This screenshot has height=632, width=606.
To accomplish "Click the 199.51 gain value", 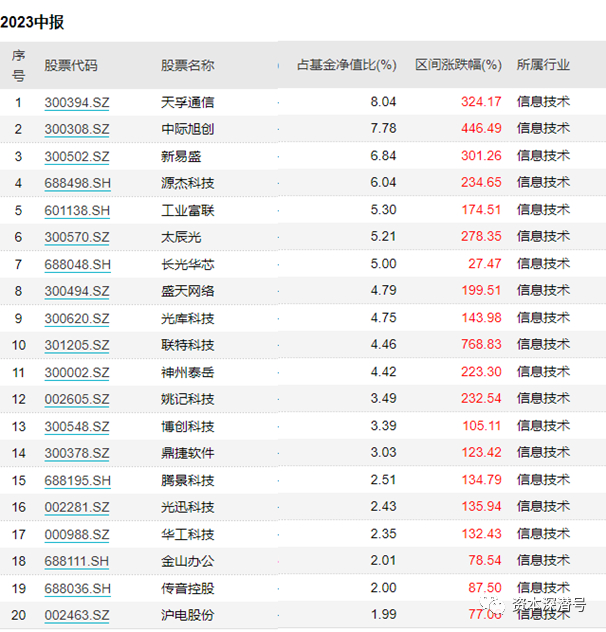I will tap(481, 290).
